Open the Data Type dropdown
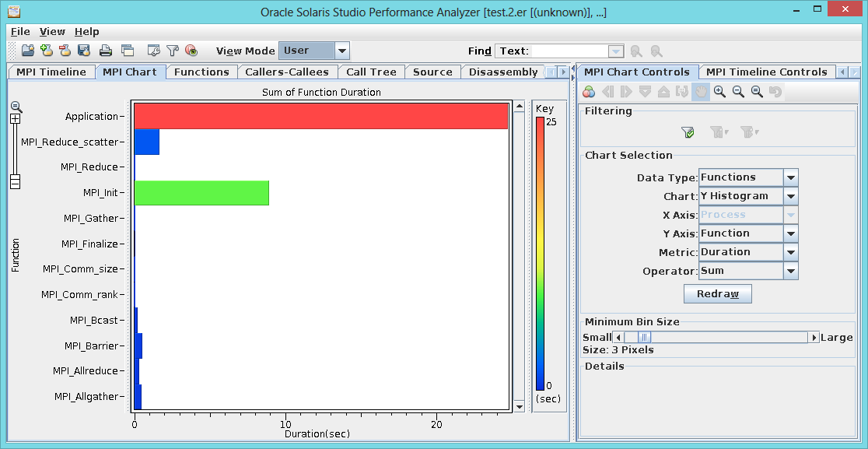 [791, 177]
